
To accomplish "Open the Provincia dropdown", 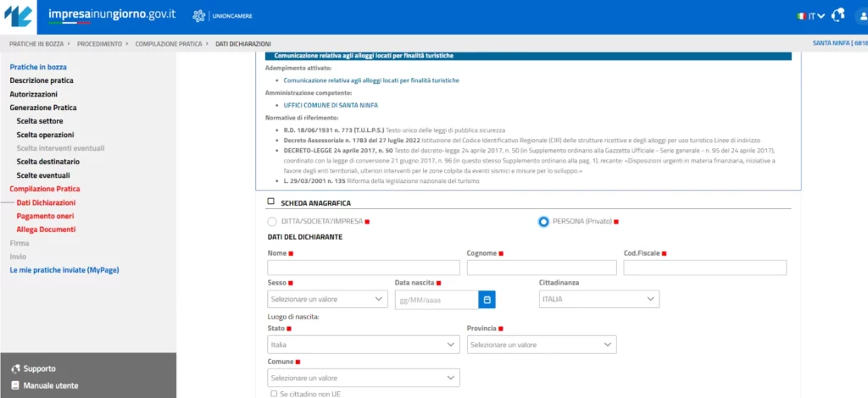I will click(x=542, y=345).
